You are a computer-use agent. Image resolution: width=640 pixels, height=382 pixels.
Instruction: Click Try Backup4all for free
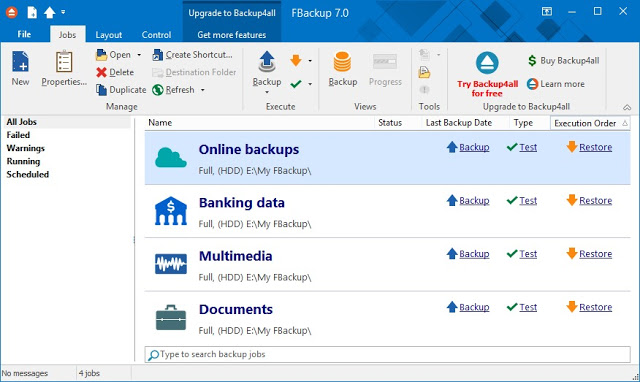point(487,74)
